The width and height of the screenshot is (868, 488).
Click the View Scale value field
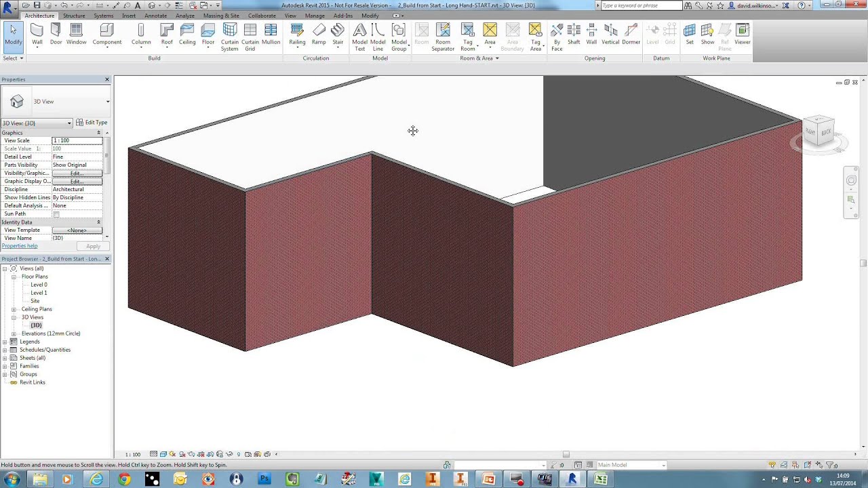click(77, 140)
